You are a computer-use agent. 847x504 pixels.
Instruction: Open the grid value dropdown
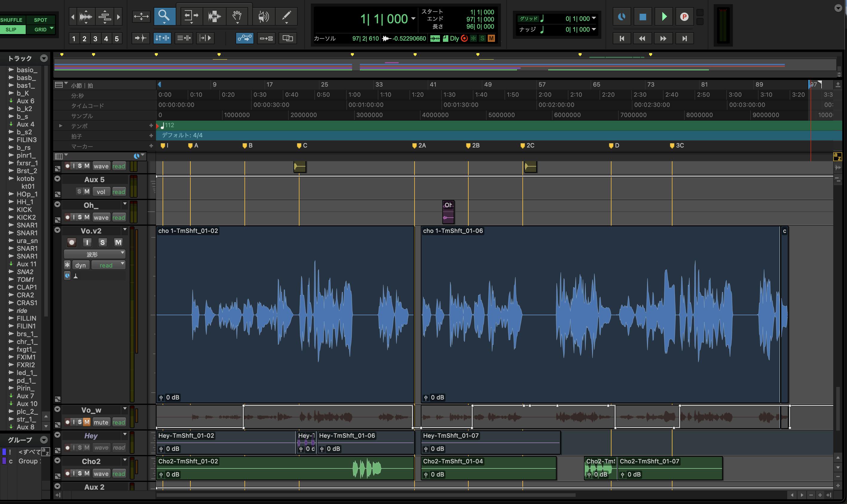pos(594,18)
